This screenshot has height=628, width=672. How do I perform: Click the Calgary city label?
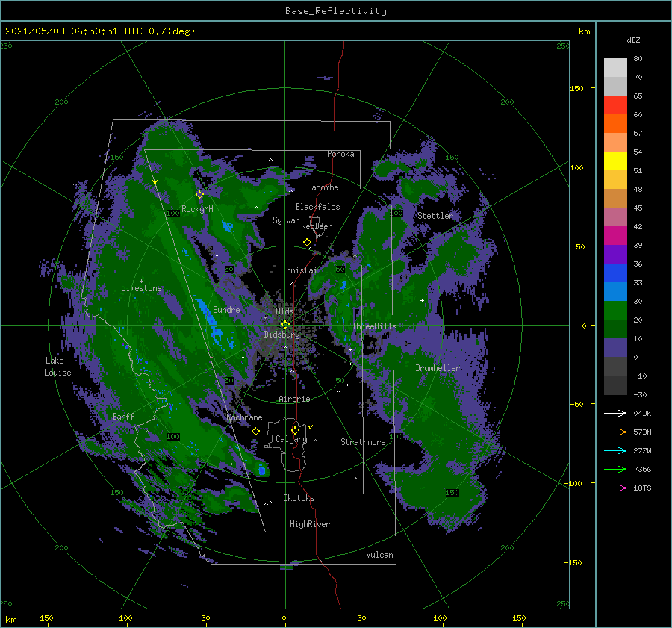point(291,439)
